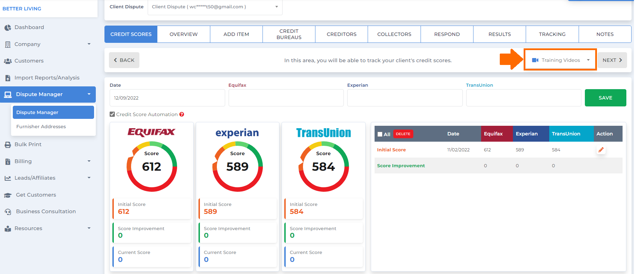Click the Billing invoice icon

pyautogui.click(x=8, y=162)
